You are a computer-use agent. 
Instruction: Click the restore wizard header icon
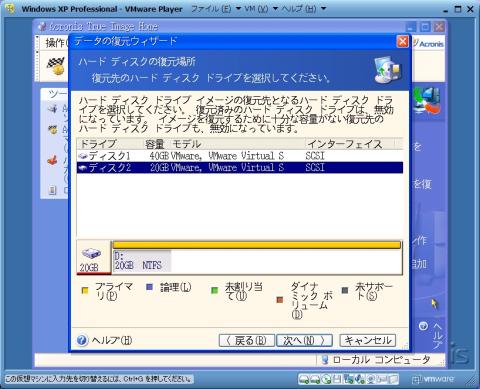[388, 70]
